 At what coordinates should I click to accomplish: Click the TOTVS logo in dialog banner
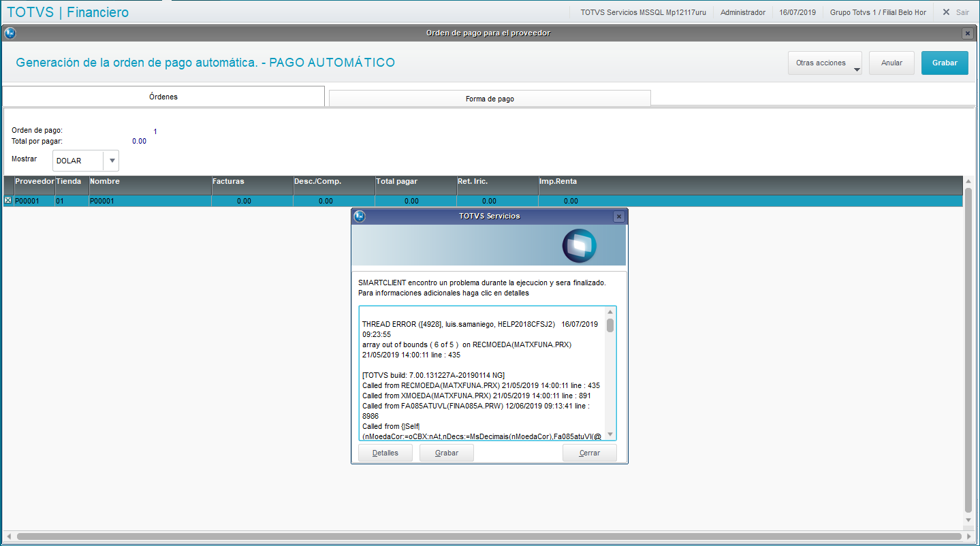pos(580,246)
